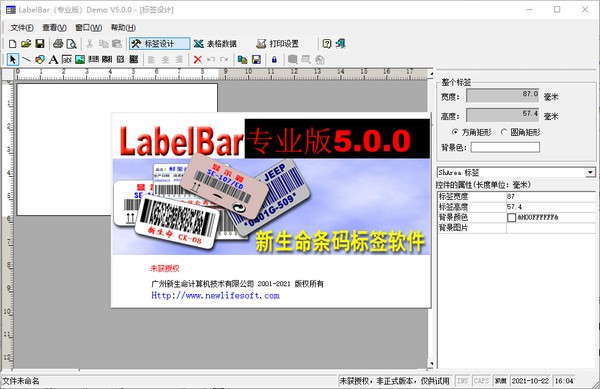Minimize the LabelBar window
600x389 pixels.
click(x=530, y=10)
